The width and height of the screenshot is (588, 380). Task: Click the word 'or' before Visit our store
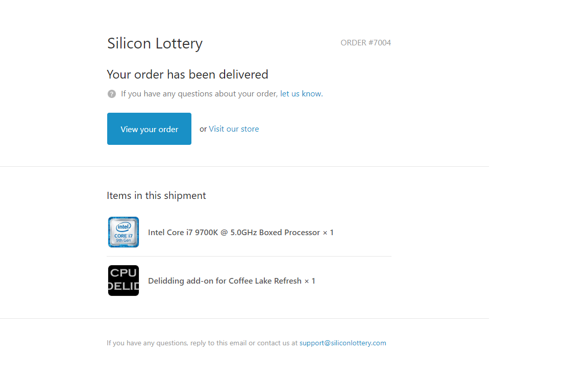203,129
